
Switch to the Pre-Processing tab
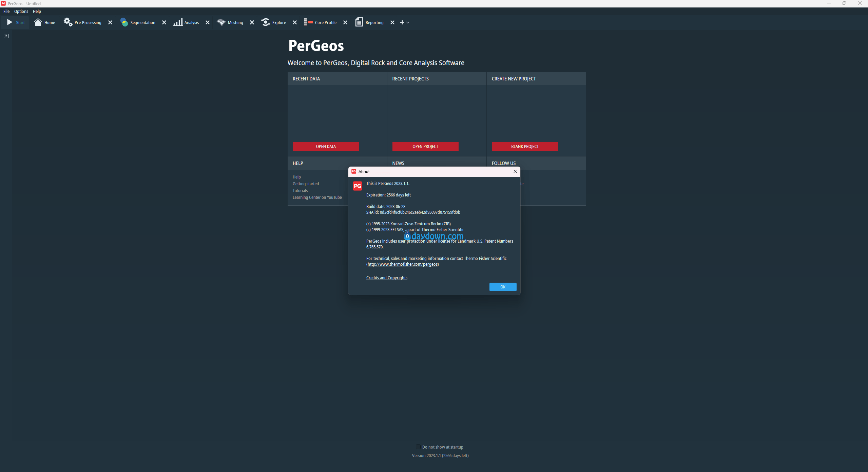point(88,23)
